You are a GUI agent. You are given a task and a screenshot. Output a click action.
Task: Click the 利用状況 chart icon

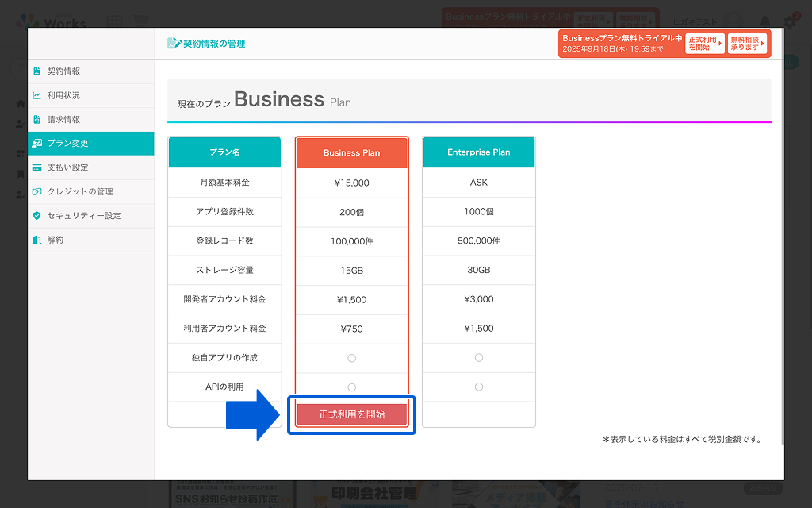(x=37, y=95)
